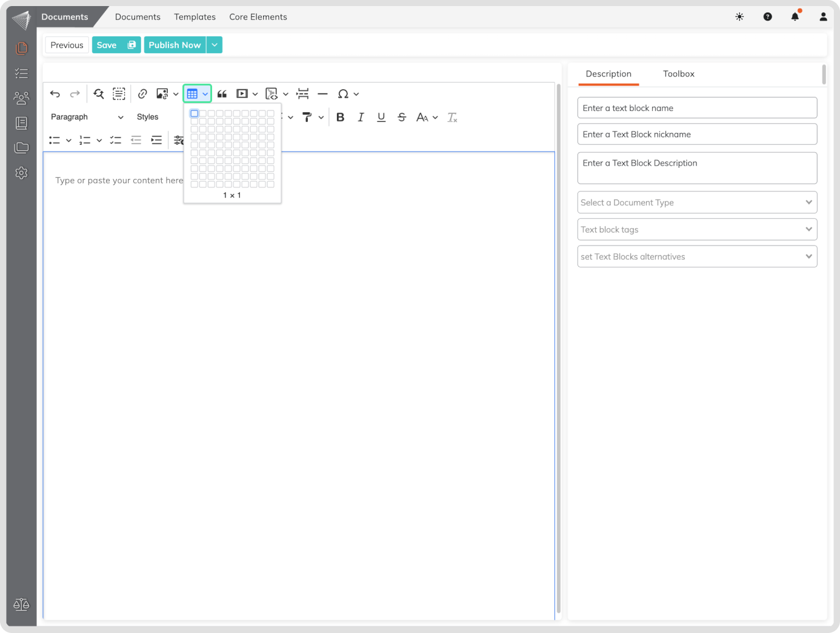Screen dimensions: 840x633
Task: Open find and replace tool
Action: click(x=99, y=94)
